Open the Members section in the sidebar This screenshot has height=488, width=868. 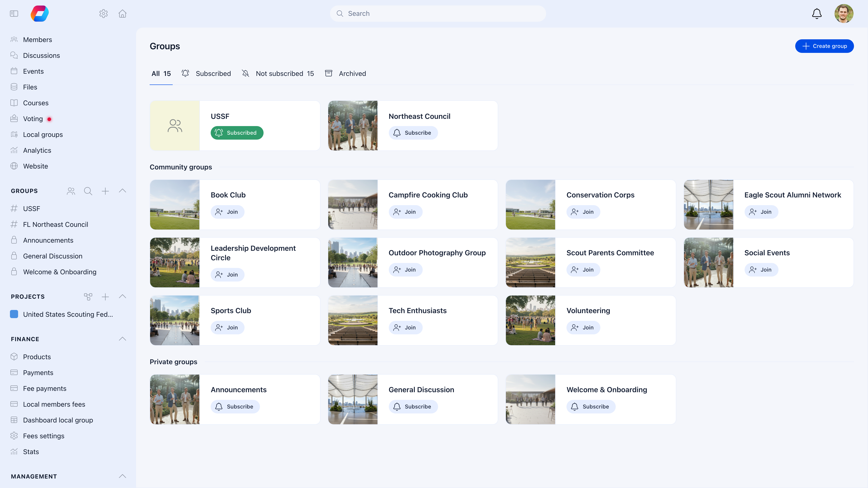[x=37, y=39]
